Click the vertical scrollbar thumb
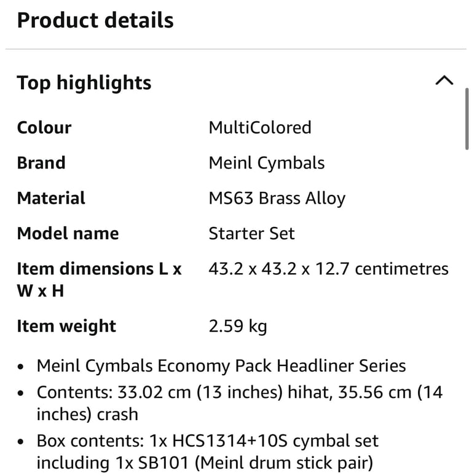This screenshot has width=472, height=476. (467, 119)
